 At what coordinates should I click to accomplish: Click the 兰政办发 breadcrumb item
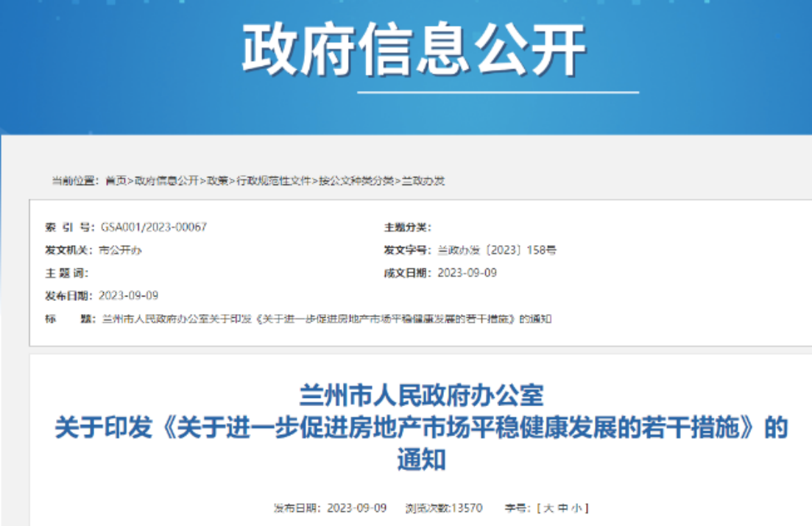pos(423,181)
